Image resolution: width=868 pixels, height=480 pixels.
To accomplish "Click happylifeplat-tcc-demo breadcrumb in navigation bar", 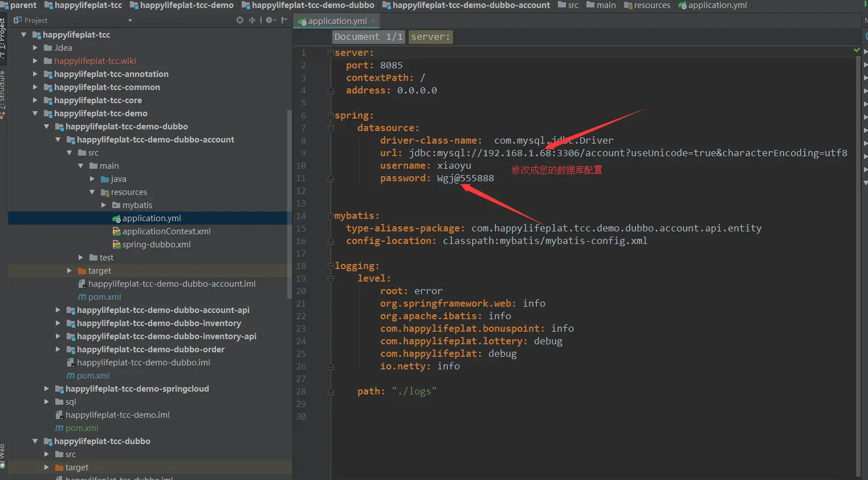I will pos(182,5).
